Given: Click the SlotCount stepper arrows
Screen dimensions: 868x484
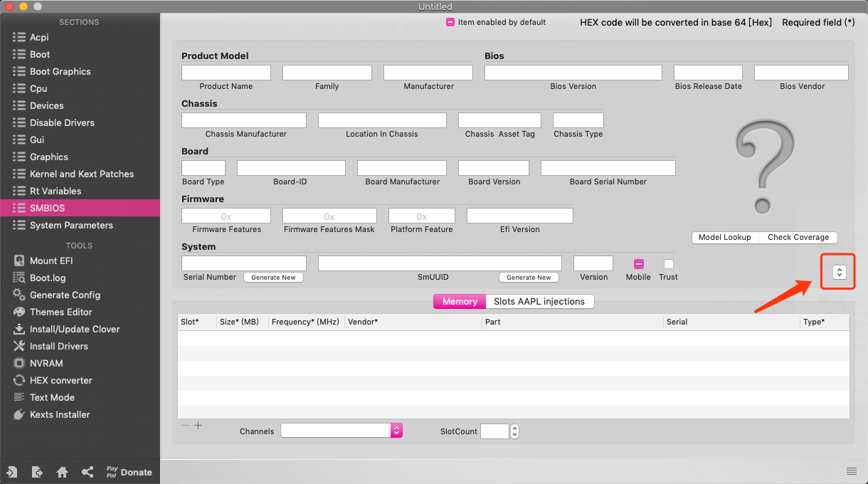Looking at the screenshot, I should tap(515, 431).
